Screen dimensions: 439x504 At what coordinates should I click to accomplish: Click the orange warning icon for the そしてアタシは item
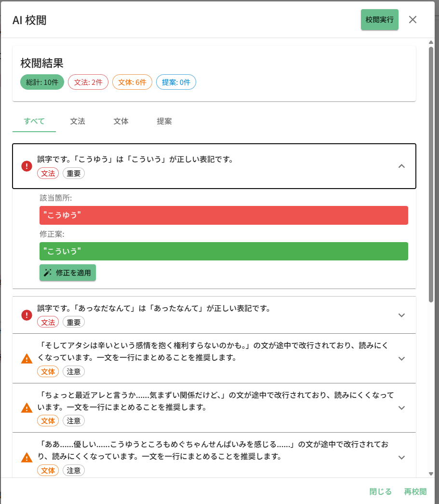click(x=27, y=359)
